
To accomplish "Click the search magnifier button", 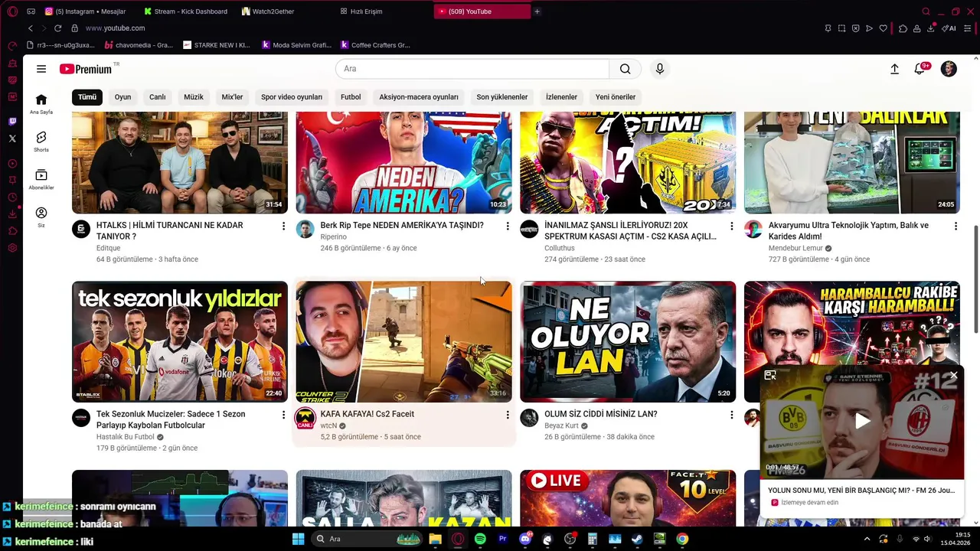I will tap(626, 69).
